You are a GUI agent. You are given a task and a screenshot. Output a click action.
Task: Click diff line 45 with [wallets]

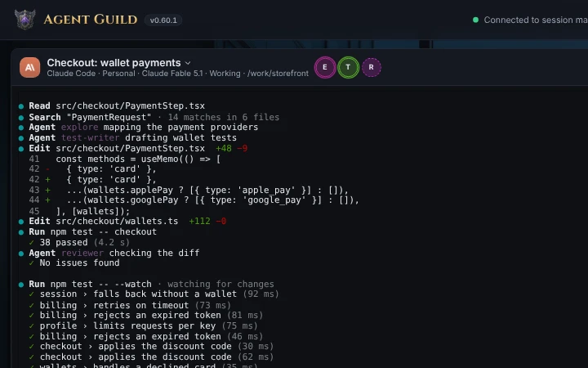[x=79, y=211]
